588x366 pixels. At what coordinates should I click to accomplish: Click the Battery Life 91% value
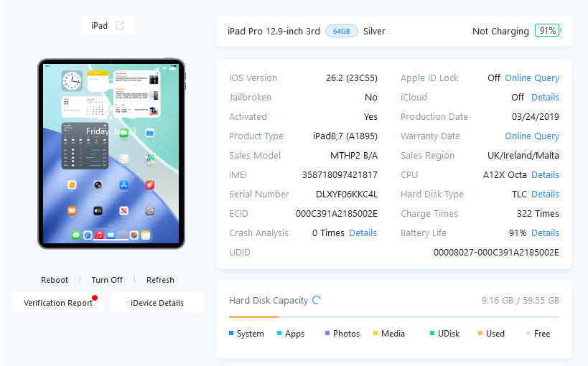tap(518, 233)
